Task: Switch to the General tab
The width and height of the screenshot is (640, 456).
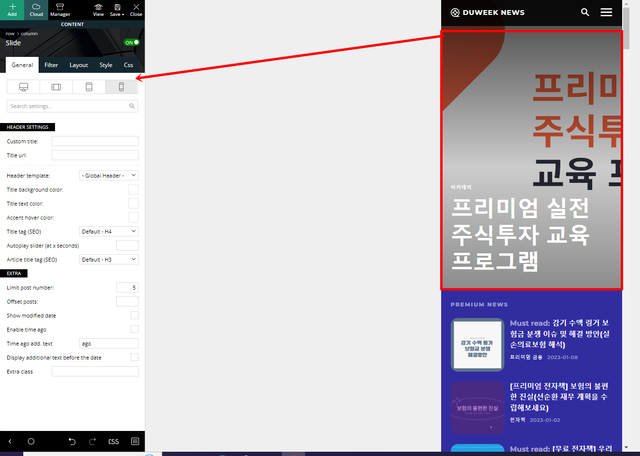Action: click(22, 65)
